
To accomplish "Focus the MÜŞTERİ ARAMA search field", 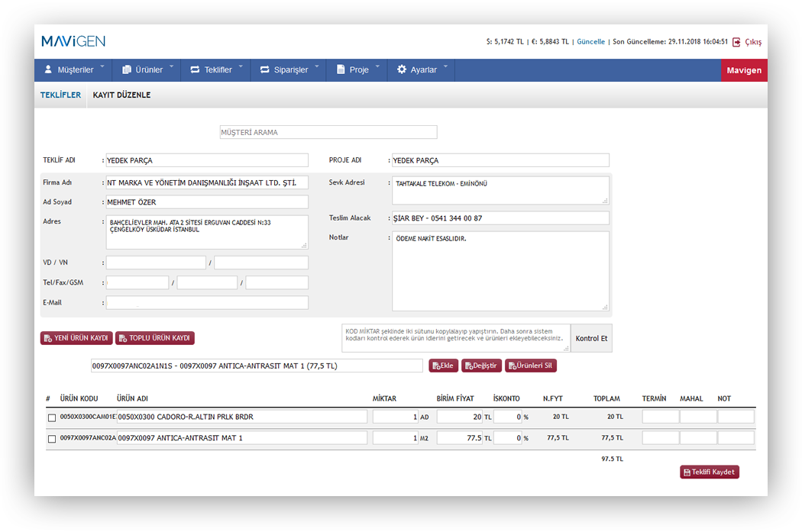I will point(328,132).
